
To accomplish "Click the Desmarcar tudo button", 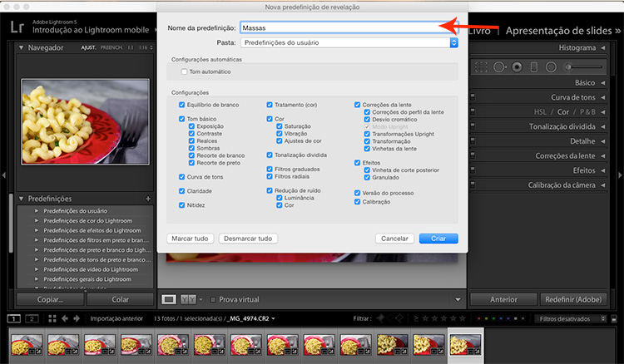I will tap(248, 239).
